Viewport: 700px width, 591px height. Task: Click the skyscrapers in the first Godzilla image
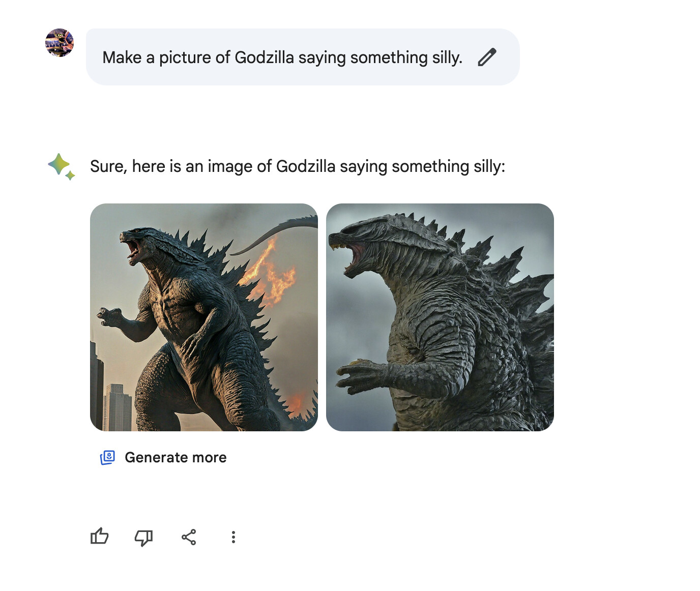coord(111,392)
